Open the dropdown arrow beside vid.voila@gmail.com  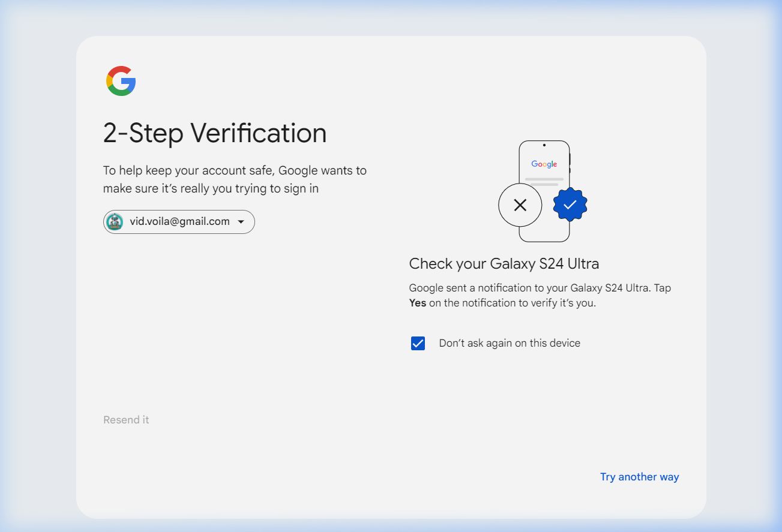241,222
